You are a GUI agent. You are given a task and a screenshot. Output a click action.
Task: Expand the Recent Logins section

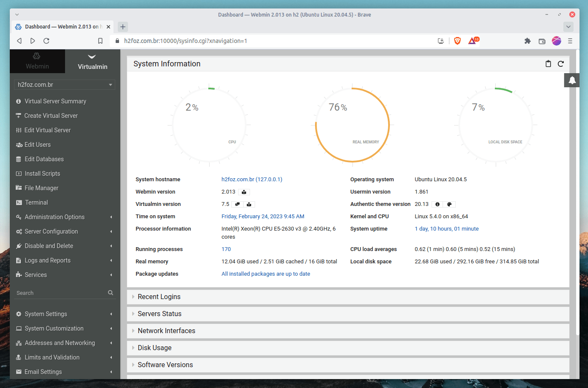tap(348, 297)
